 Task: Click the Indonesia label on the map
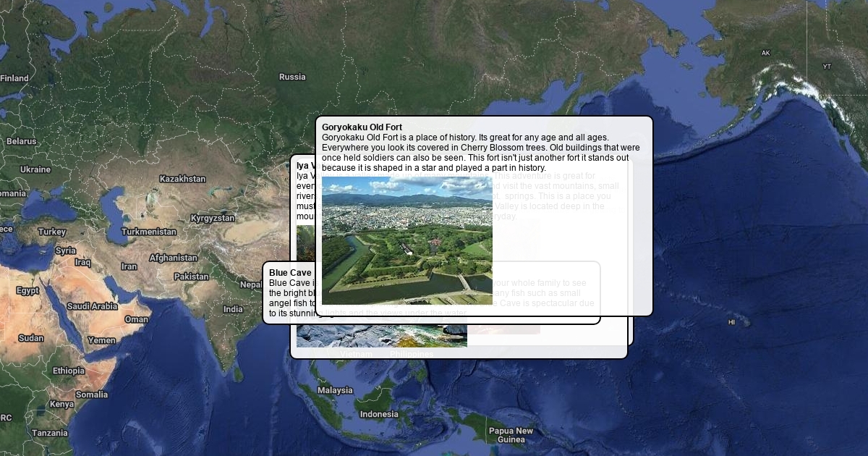[x=379, y=414]
